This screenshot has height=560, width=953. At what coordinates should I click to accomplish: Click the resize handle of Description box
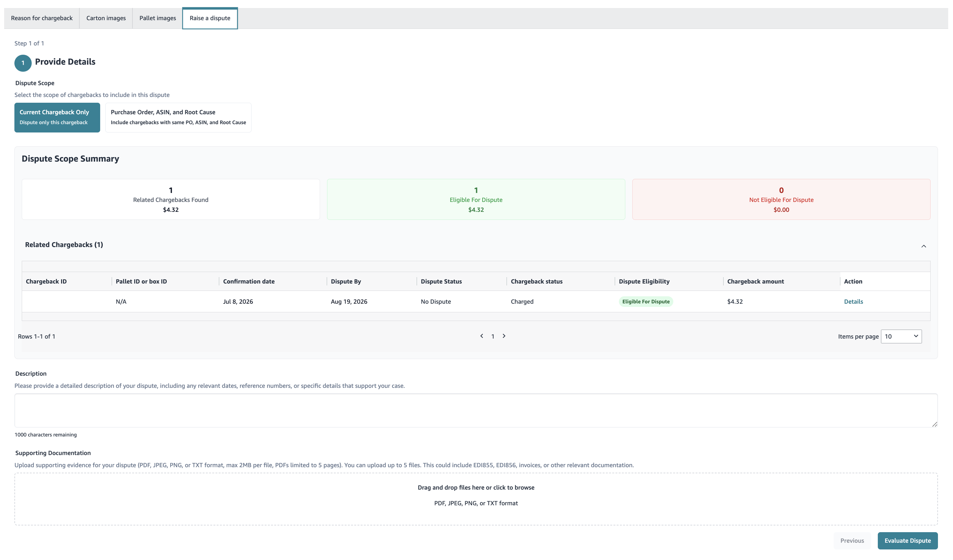(x=934, y=424)
